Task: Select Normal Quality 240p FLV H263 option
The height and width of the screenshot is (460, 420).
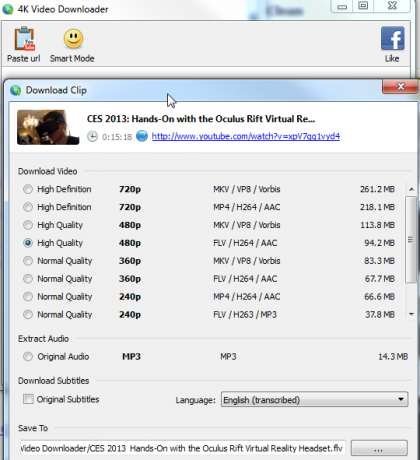Action: (x=28, y=315)
